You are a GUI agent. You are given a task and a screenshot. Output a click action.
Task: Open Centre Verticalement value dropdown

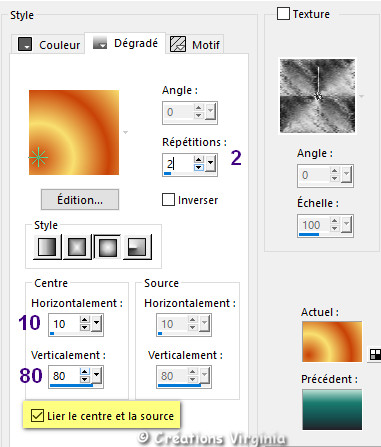pos(96,375)
